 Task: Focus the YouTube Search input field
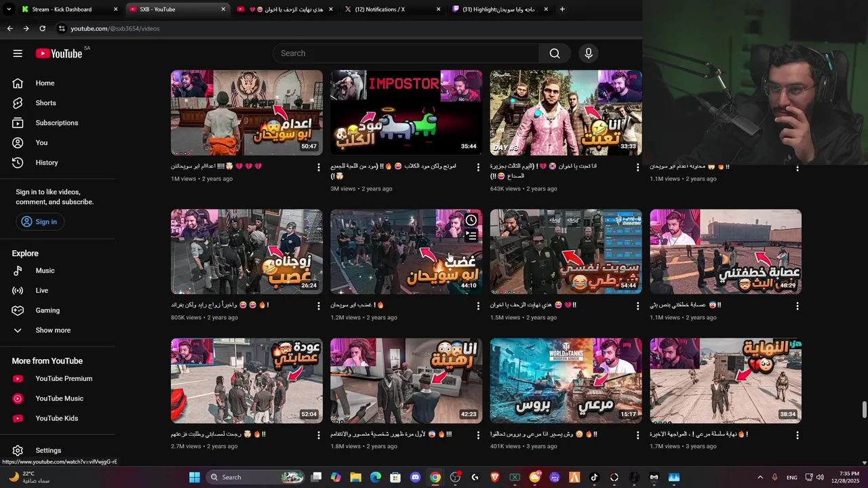(x=406, y=54)
